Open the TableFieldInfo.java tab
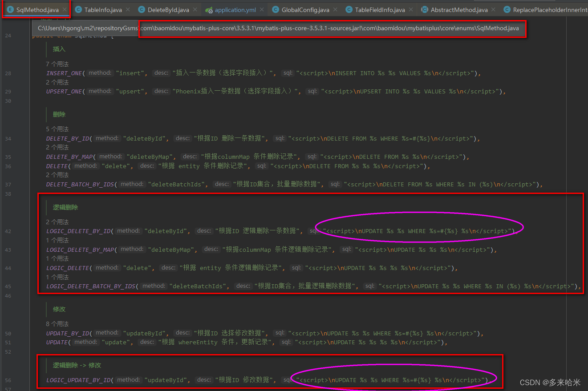Screen dimensions: 588x391 click(x=380, y=10)
